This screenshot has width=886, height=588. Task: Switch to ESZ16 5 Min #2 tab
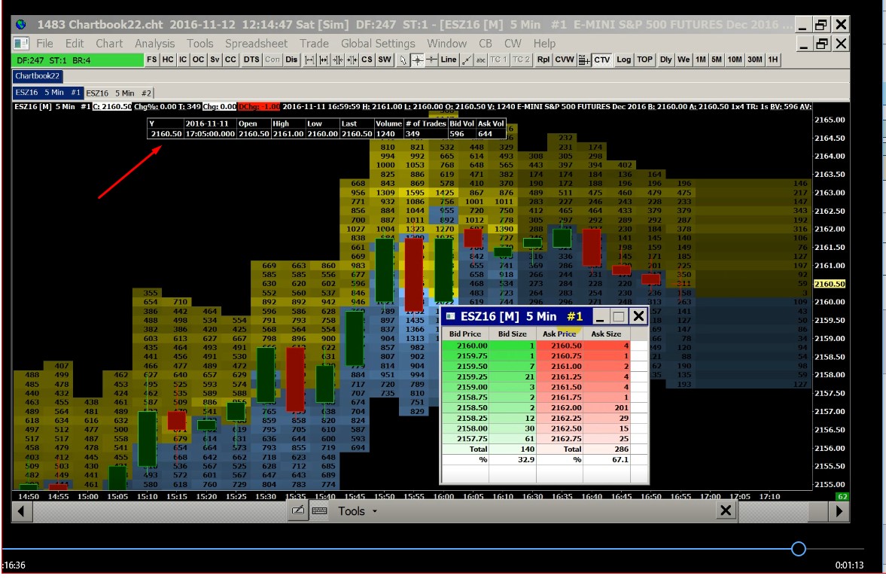click(x=119, y=93)
